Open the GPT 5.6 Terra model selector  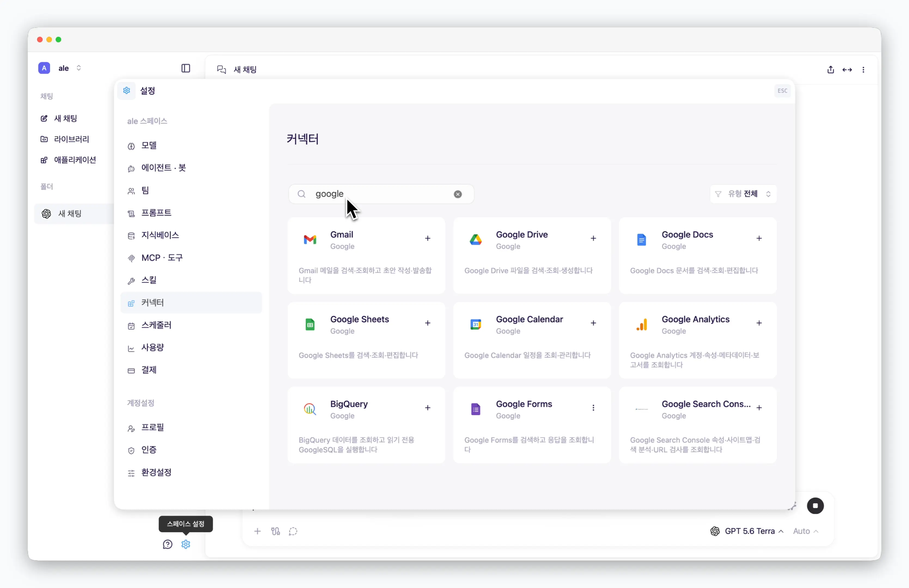click(747, 531)
